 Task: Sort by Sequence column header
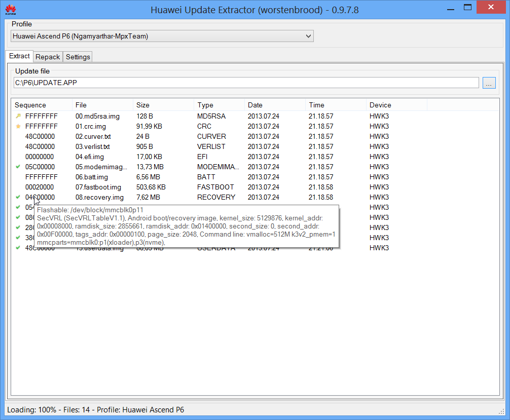point(42,105)
